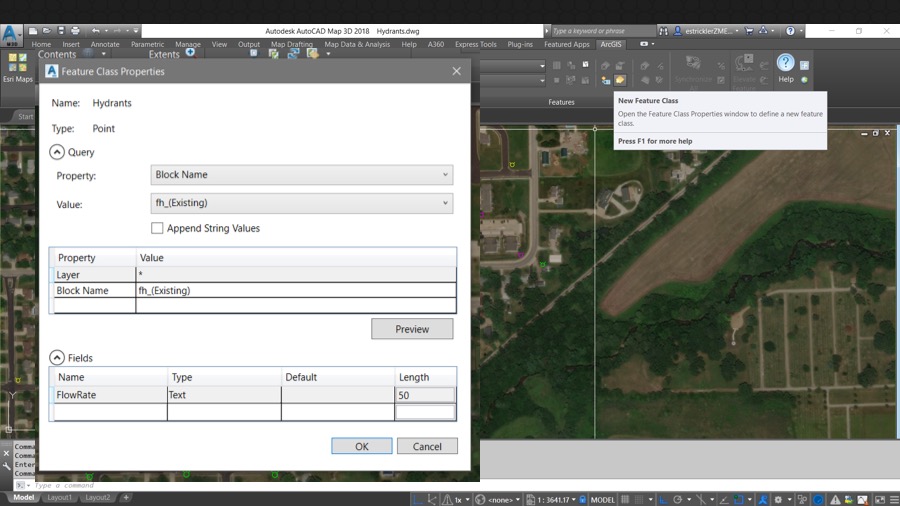Click the Open file quick access icon

(47, 31)
